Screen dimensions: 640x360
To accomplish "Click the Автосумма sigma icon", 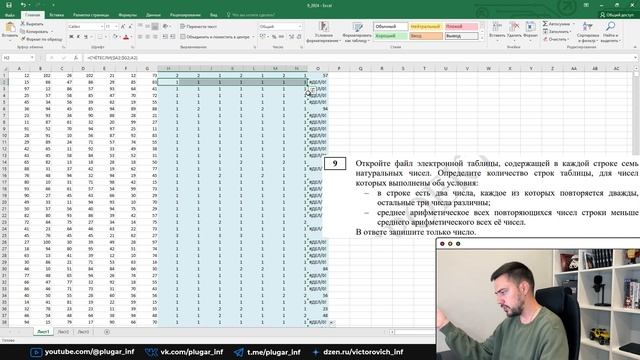I will pos(545,24).
